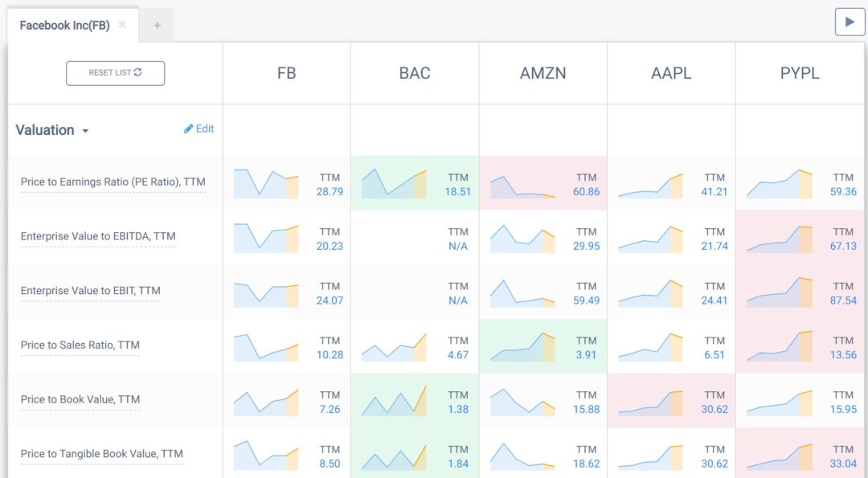Click Enterprise Value to EBITDA, TTM label
The height and width of the screenshot is (478, 868).
pos(98,236)
